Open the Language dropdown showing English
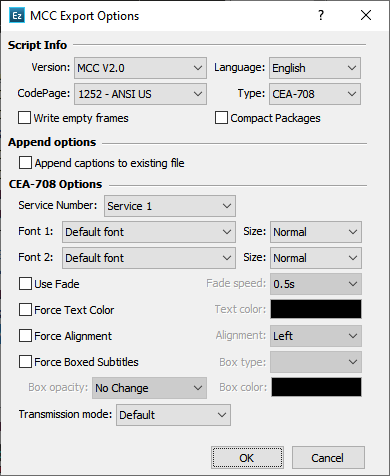The image size is (390, 476). pos(315,68)
